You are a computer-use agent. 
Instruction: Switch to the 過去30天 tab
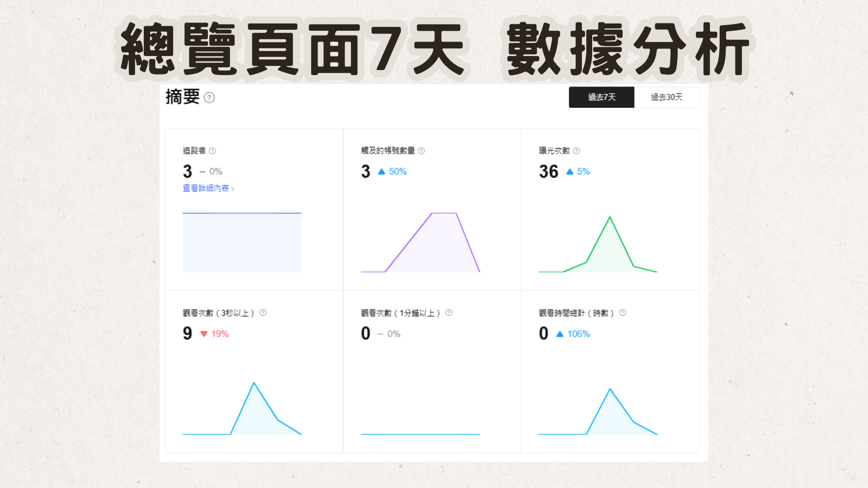(x=667, y=97)
